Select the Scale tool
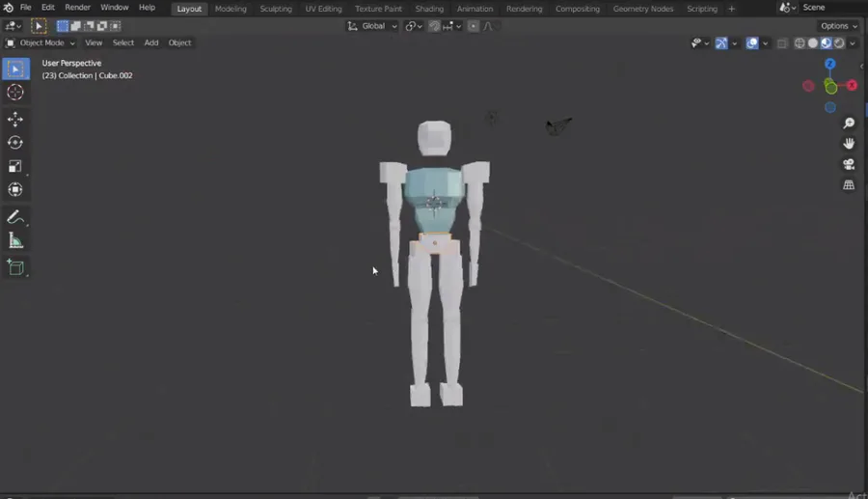 click(x=15, y=166)
